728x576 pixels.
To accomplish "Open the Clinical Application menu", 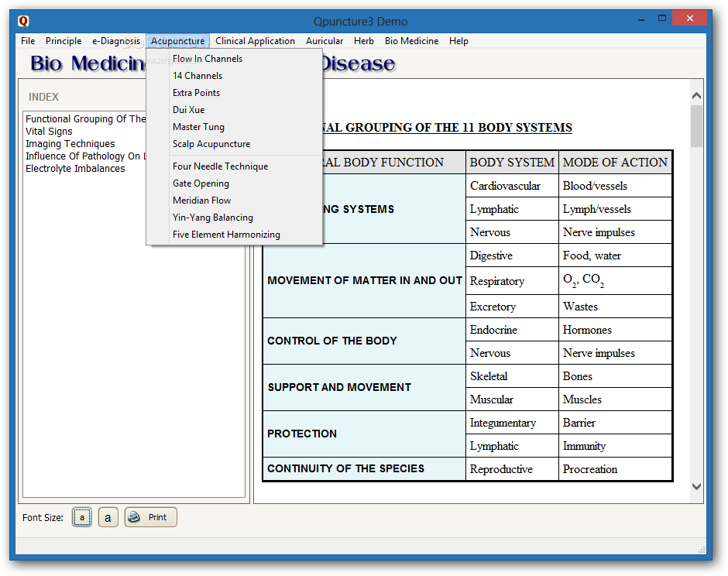I will click(x=255, y=41).
